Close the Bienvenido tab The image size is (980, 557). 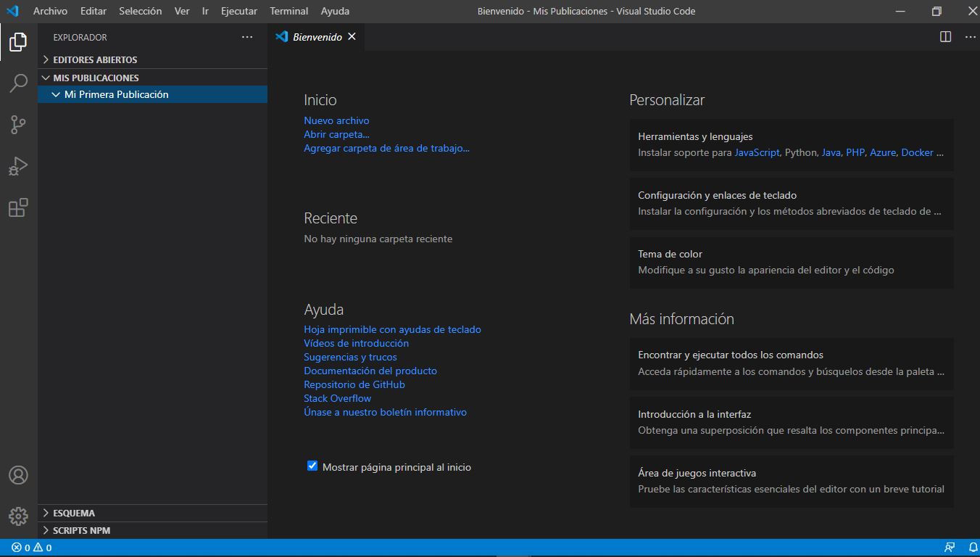pos(352,37)
